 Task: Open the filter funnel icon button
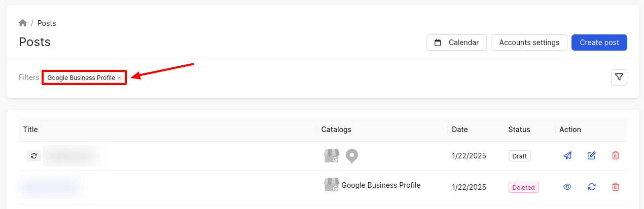[619, 77]
